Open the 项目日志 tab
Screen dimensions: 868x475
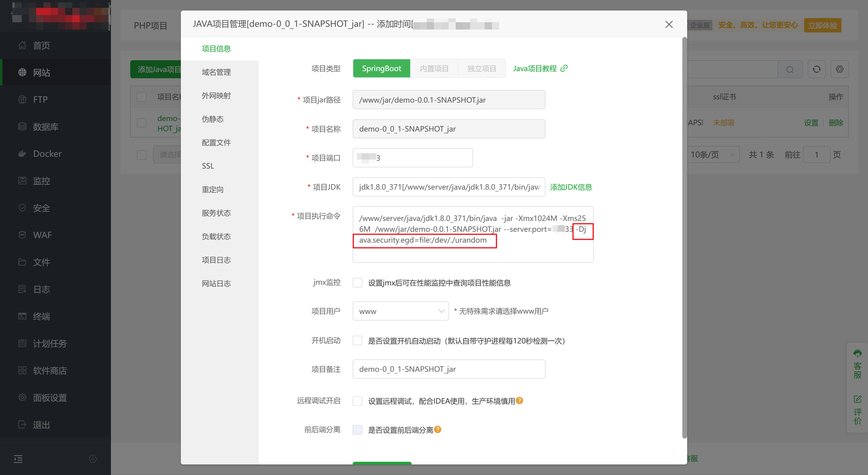216,260
